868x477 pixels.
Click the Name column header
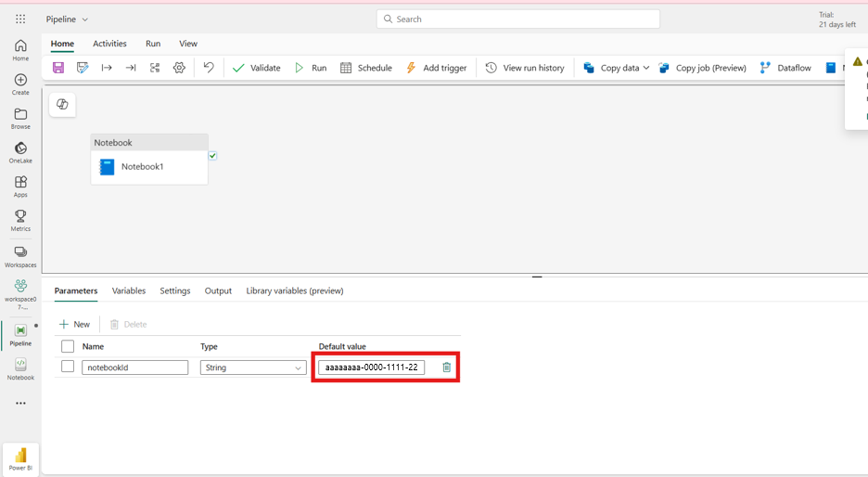point(93,346)
